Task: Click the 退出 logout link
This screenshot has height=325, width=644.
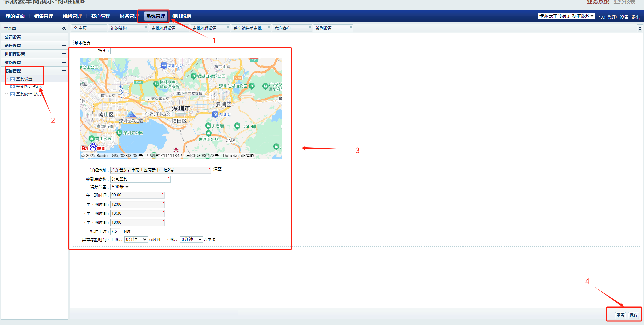Action: [x=635, y=17]
